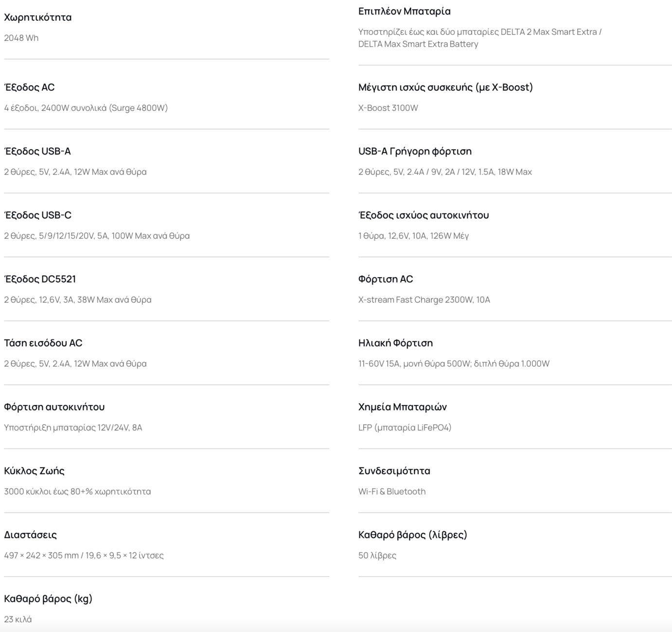
Task: Click the X-Boost 3100W value
Action: (388, 108)
